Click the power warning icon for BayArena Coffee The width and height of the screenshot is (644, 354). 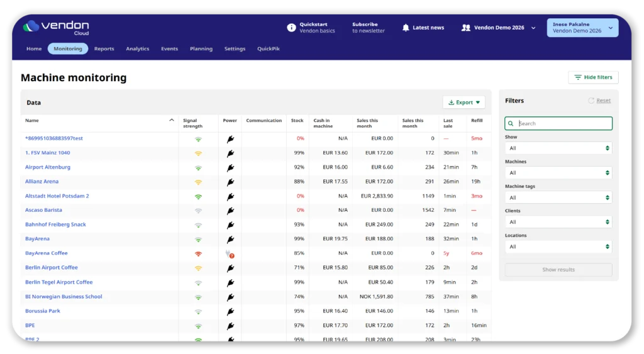point(230,254)
